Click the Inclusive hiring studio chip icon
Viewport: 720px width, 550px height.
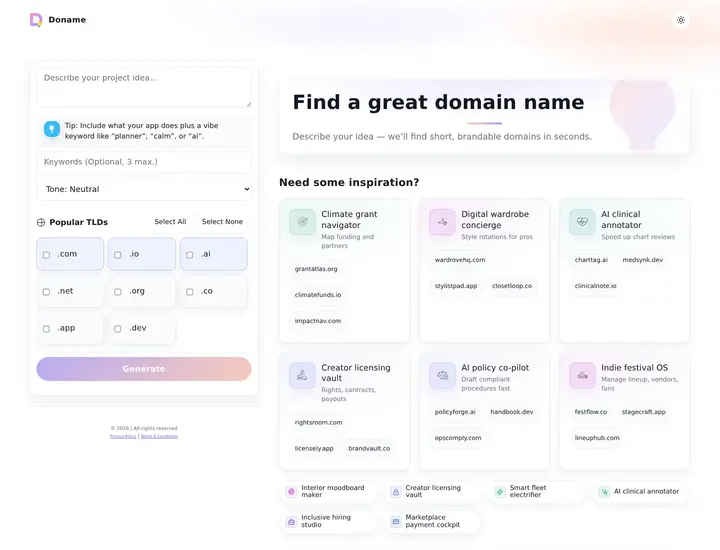pos(291,522)
